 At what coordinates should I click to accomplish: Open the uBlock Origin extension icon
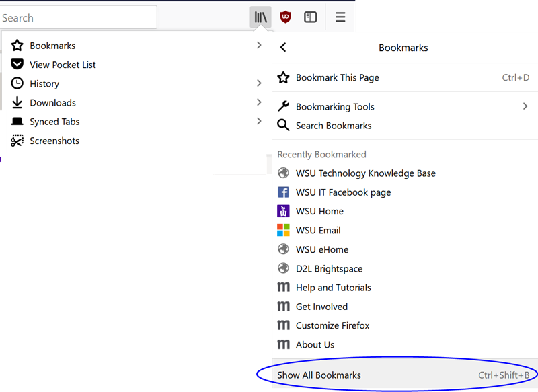tap(286, 17)
